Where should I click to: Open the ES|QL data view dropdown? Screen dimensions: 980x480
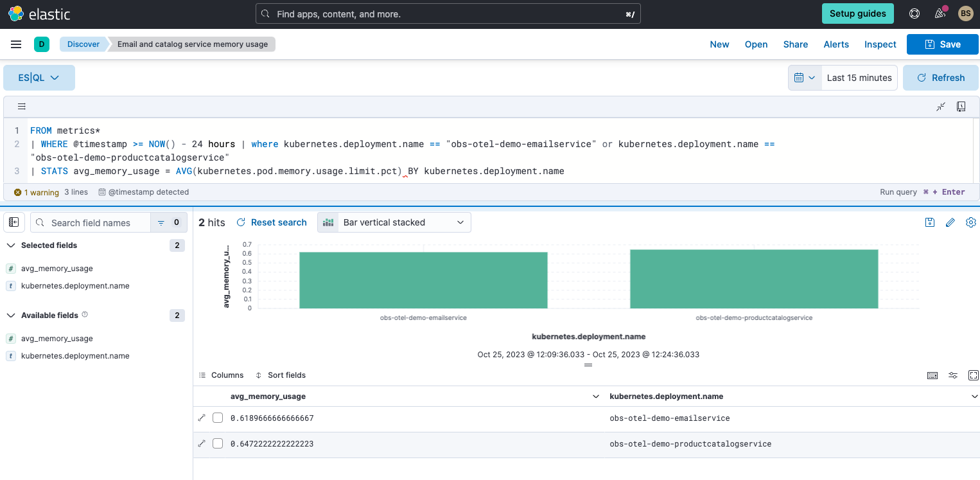(39, 78)
